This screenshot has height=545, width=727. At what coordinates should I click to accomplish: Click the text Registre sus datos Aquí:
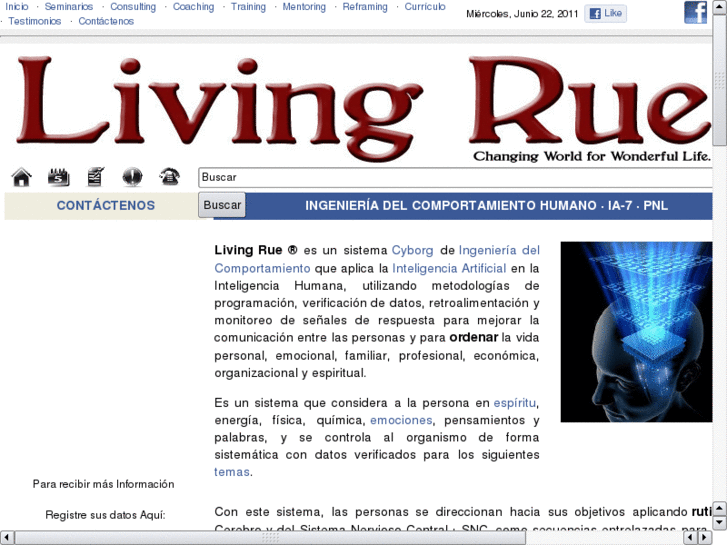pyautogui.click(x=105, y=515)
